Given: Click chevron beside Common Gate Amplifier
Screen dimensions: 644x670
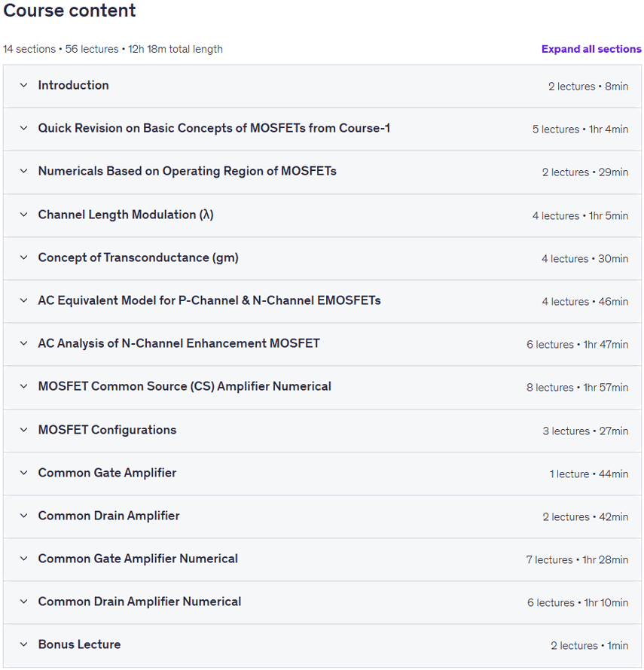Looking at the screenshot, I should (24, 473).
